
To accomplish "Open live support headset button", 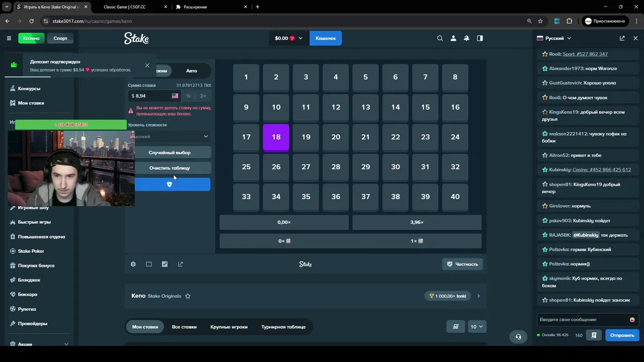I will click(518, 337).
